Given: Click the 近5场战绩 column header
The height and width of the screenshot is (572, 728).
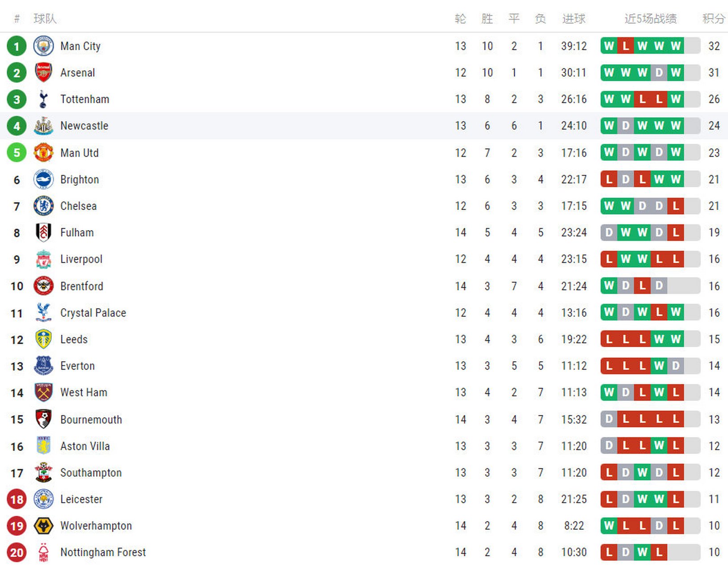Looking at the screenshot, I should point(650,19).
